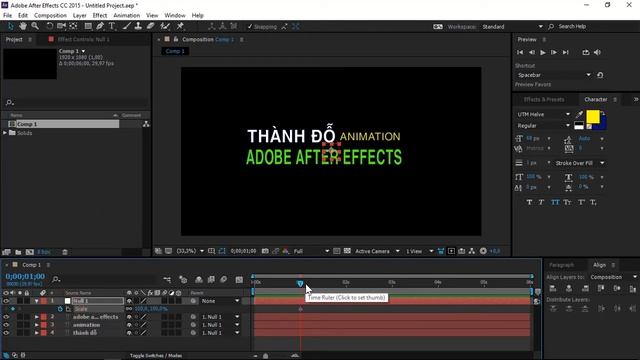Select the Selection arrow tool
Viewport: 640px width, 360px height.
[11, 26]
